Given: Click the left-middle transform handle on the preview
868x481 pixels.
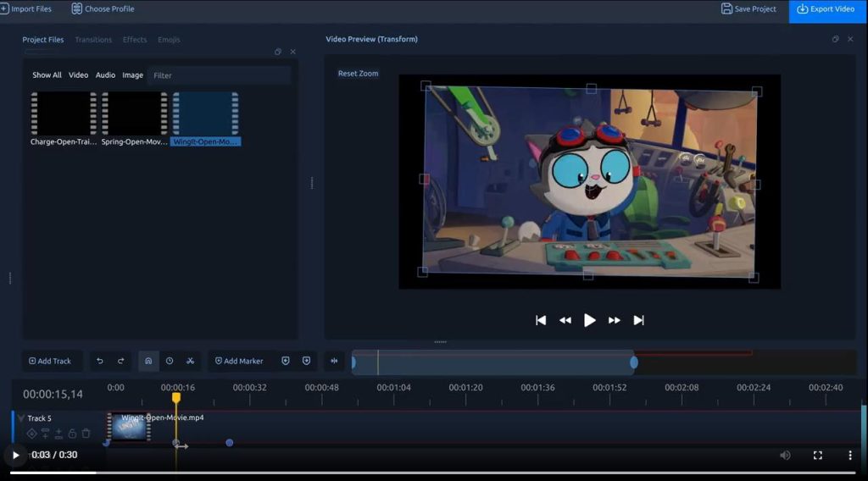Looking at the screenshot, I should pyautogui.click(x=424, y=180).
